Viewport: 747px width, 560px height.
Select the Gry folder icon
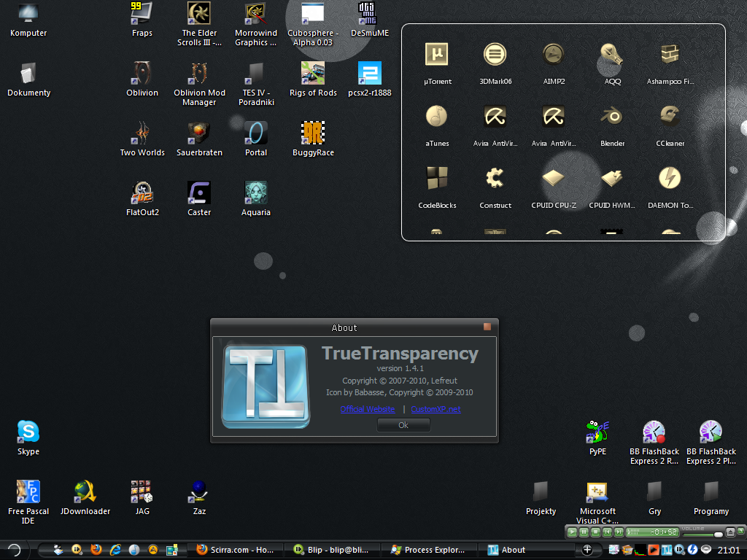pyautogui.click(x=654, y=498)
